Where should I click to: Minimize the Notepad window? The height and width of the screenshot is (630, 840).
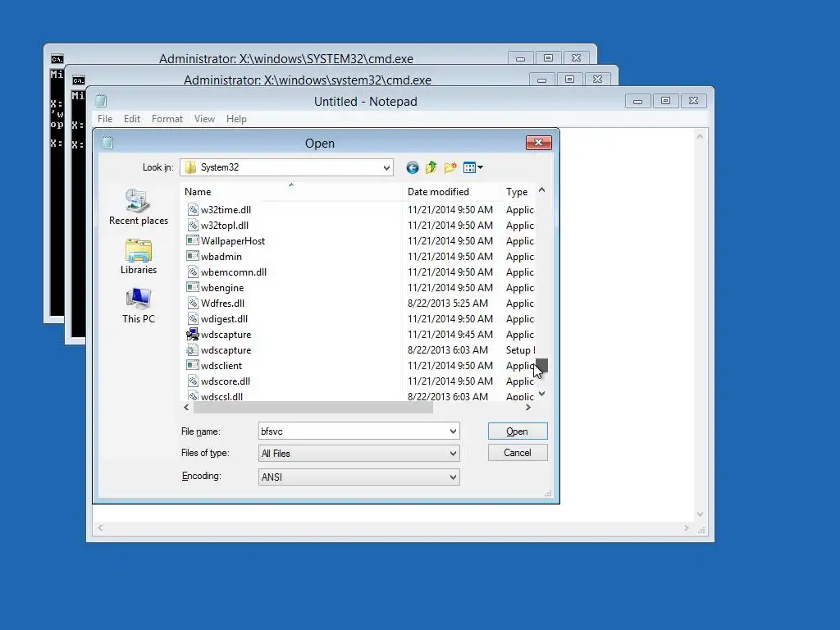[637, 101]
